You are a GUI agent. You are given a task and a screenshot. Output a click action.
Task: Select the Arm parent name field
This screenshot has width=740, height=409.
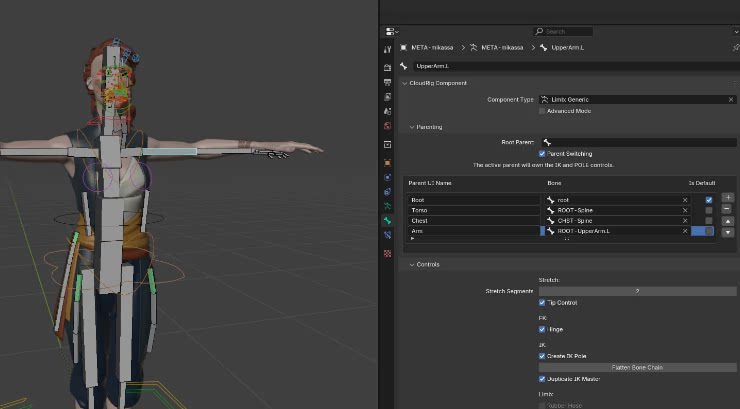(x=473, y=231)
